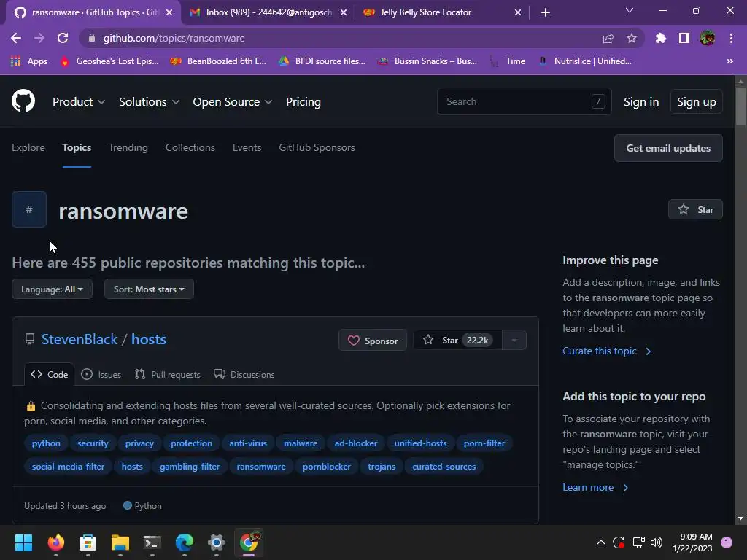Click the python topic tag

pos(46,443)
